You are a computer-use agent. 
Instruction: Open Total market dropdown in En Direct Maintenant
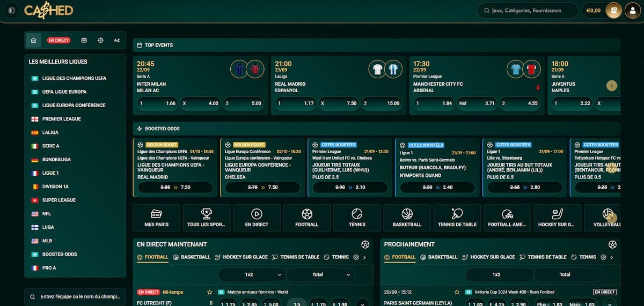click(321, 274)
